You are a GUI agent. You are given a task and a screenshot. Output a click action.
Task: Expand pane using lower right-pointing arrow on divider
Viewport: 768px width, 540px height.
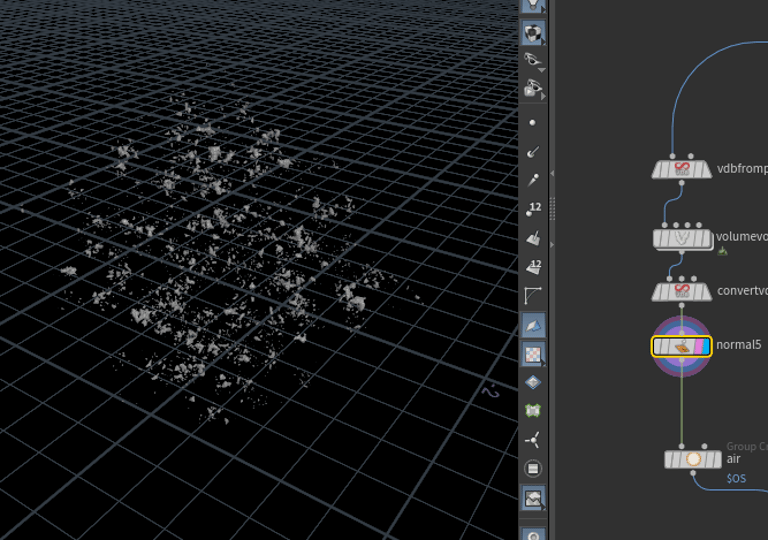(552, 245)
